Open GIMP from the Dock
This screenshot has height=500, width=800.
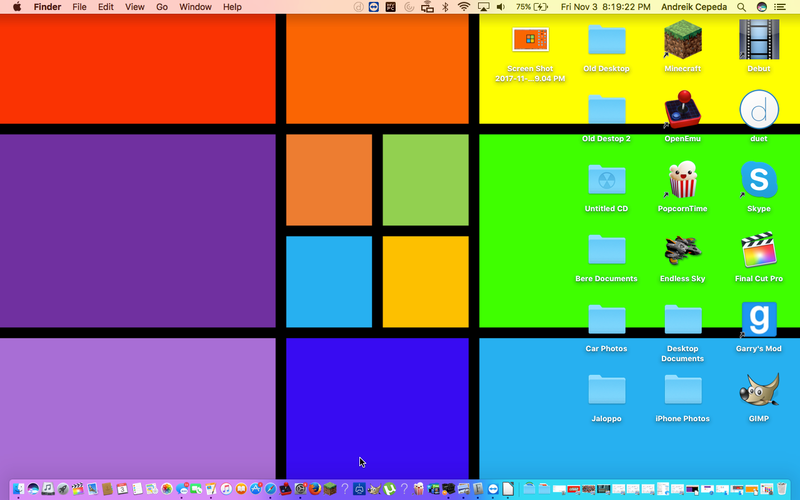click(374, 489)
